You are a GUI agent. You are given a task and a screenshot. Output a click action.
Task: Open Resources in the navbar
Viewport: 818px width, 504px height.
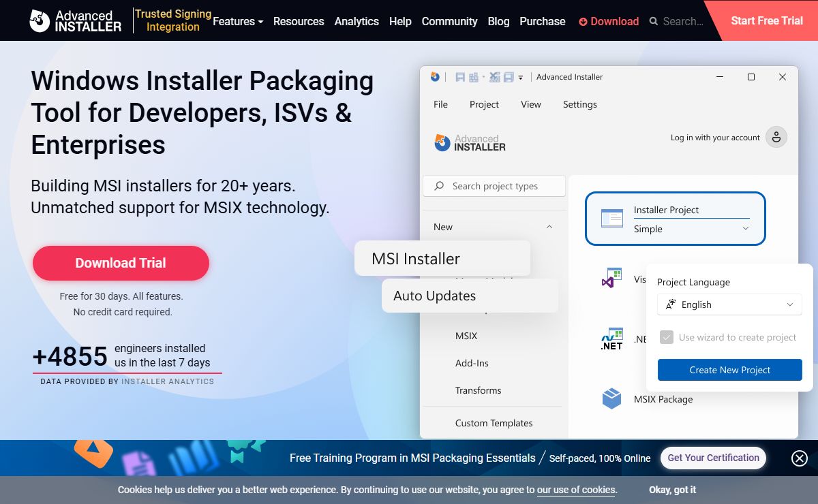coord(299,21)
